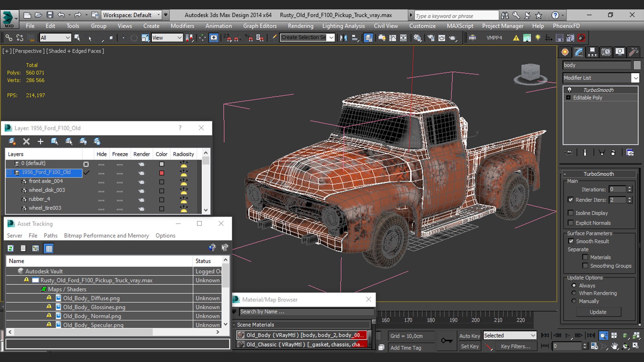The height and width of the screenshot is (362, 644).
Task: Toggle Smooth Result checkbox
Action: (x=571, y=241)
